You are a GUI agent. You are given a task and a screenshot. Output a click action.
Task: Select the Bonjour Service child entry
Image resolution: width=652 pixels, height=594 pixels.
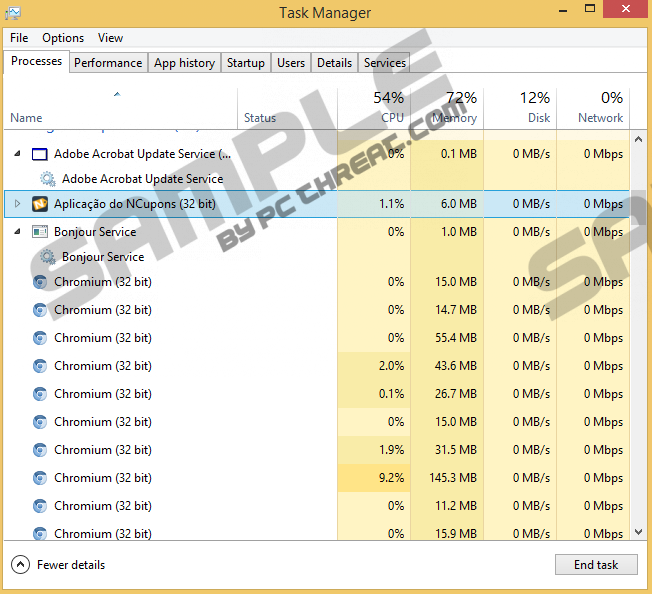click(x=103, y=257)
